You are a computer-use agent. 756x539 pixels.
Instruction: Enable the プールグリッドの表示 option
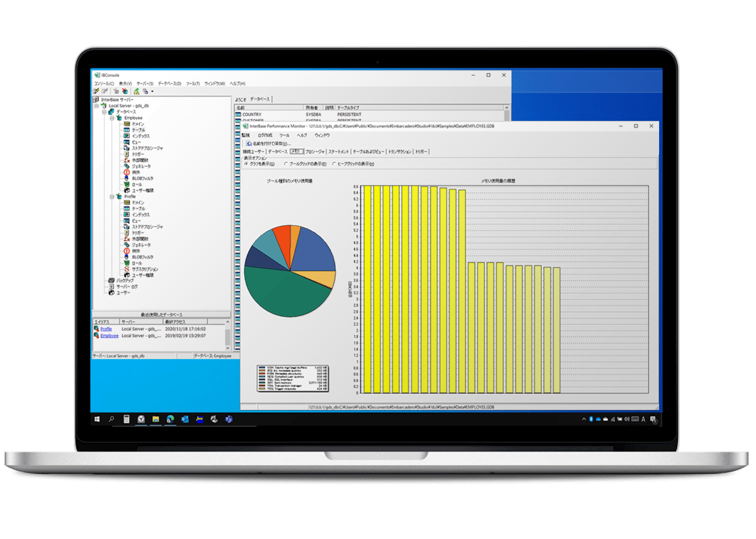[285, 164]
